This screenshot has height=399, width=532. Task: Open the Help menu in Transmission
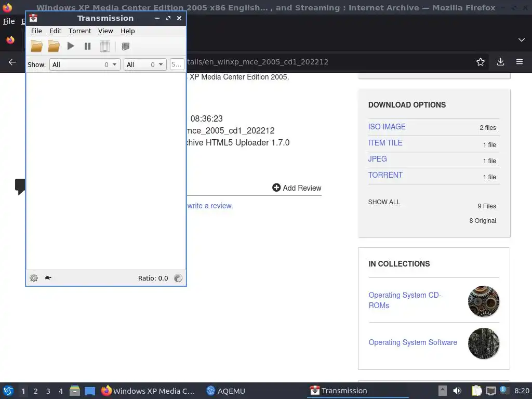[128, 31]
